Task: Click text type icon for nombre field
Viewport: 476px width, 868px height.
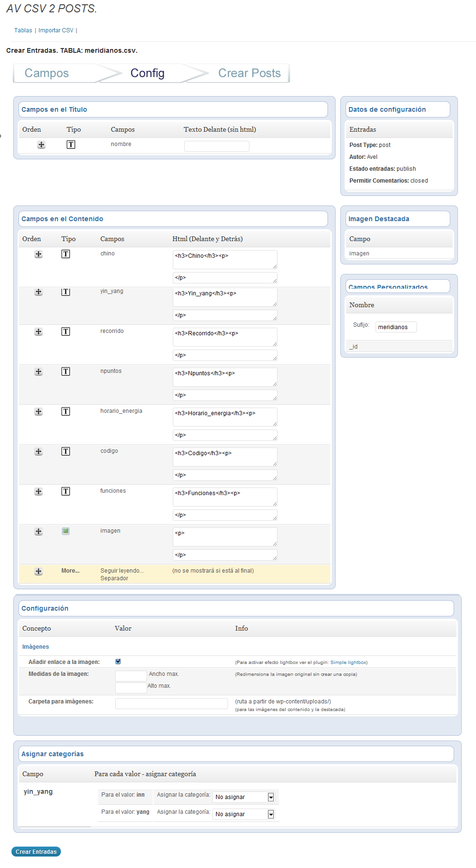Action: click(x=71, y=145)
